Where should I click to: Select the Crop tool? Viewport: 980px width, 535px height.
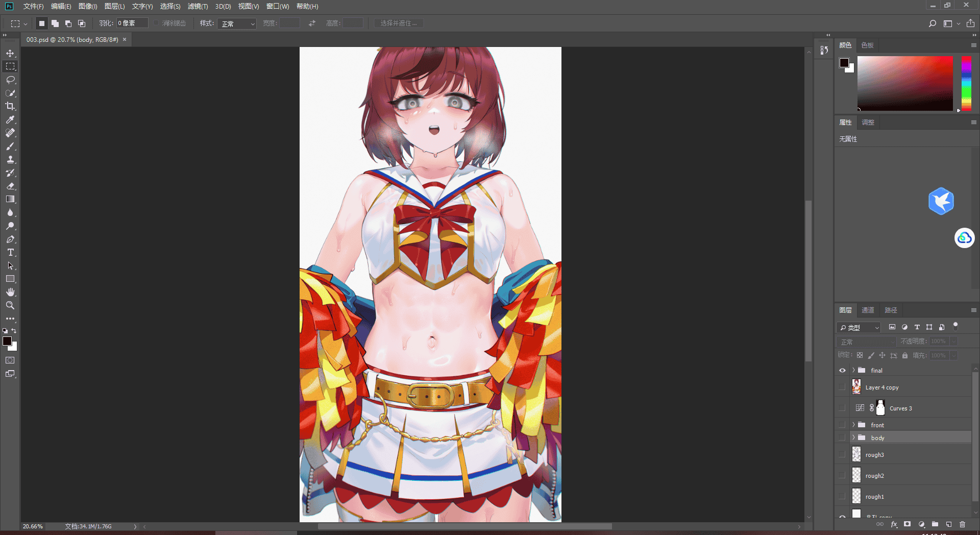[x=10, y=106]
